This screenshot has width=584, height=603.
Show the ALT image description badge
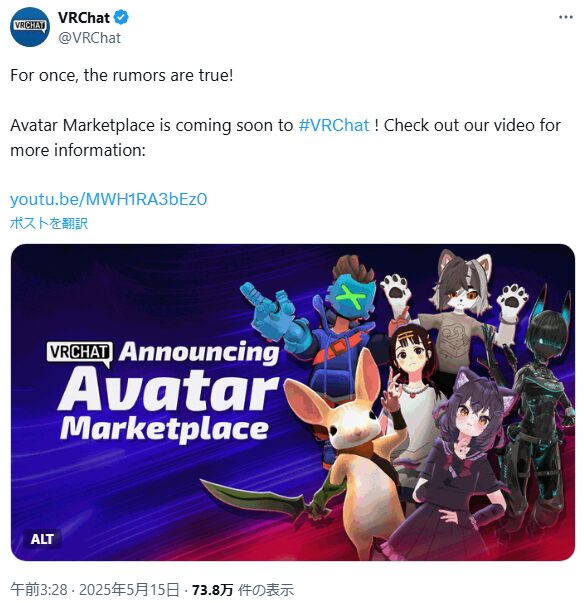coord(42,539)
